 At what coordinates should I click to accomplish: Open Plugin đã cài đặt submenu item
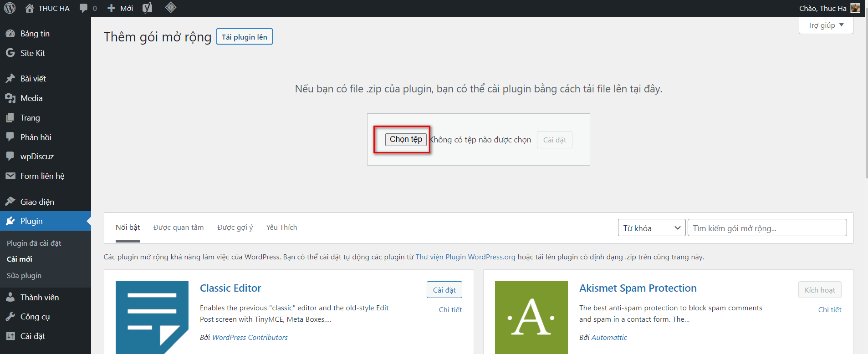34,243
